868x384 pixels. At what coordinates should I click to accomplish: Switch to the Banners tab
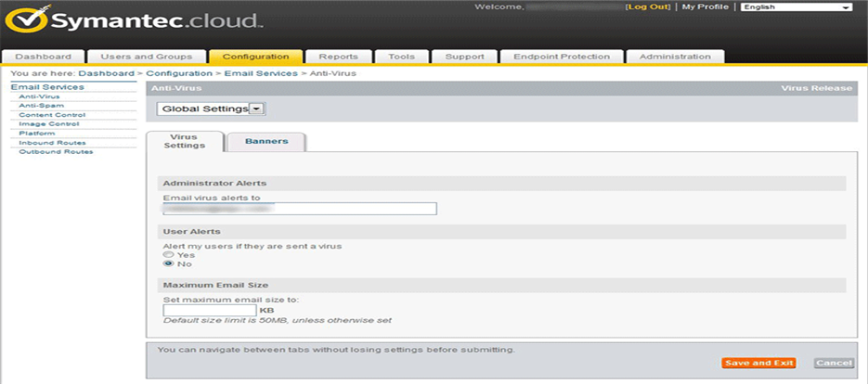click(266, 142)
